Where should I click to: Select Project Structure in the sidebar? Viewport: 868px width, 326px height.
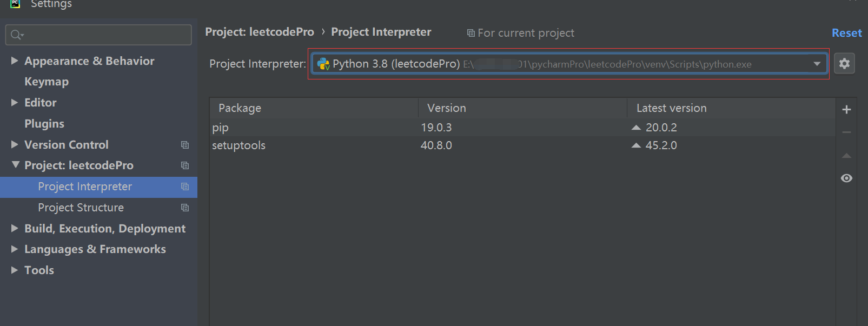coord(81,208)
